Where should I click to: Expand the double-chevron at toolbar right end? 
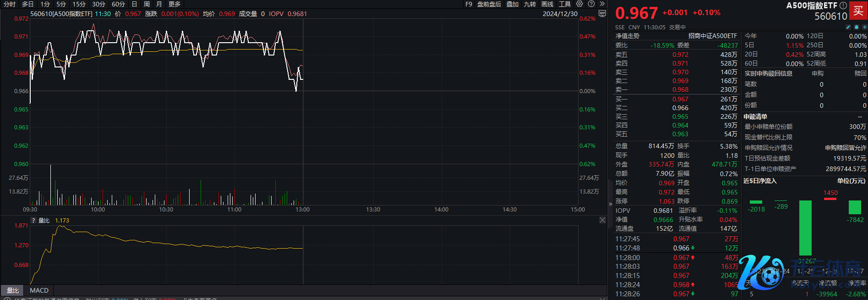(602, 4)
